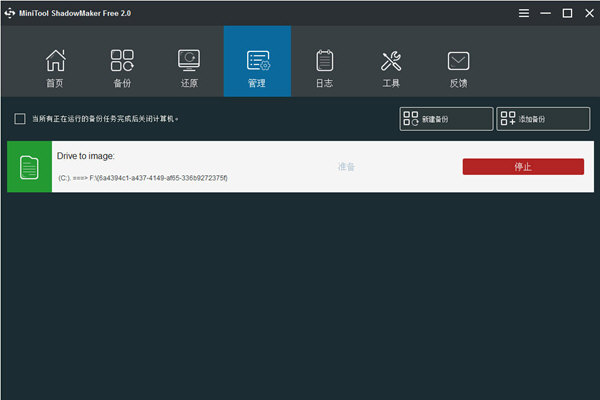600x400 pixels.
Task: Click the 准备 status text
Action: tap(346, 167)
